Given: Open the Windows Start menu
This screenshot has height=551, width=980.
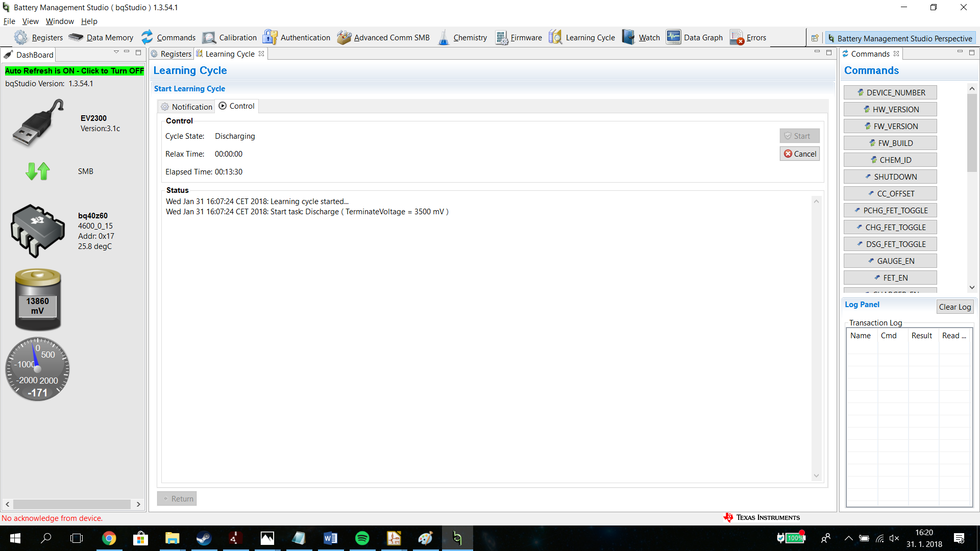Looking at the screenshot, I should (x=15, y=538).
